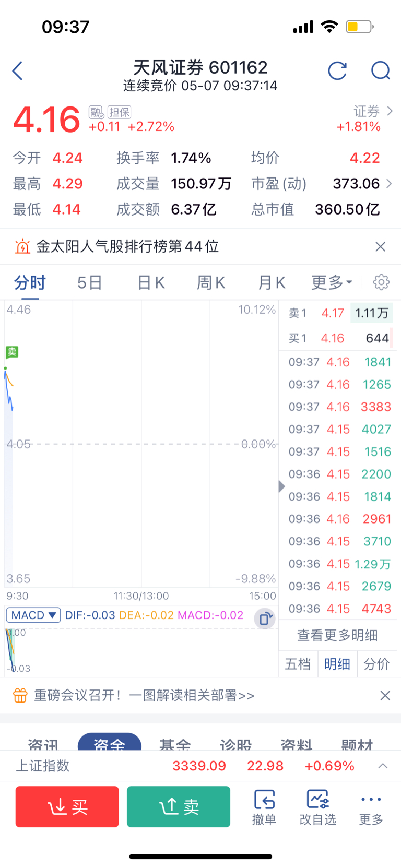Expand the 上证指数 index bar

tap(383, 766)
